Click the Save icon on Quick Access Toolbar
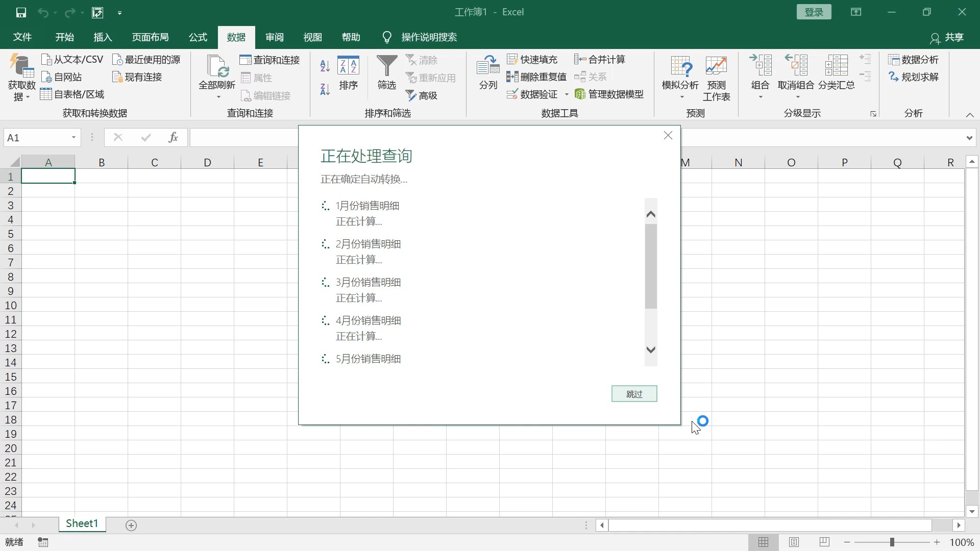Image resolution: width=980 pixels, height=551 pixels. coord(21,12)
